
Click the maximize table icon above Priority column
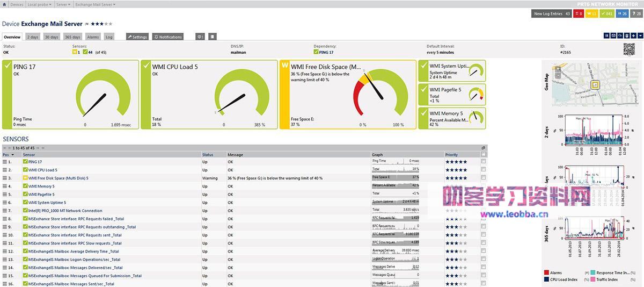(483, 148)
